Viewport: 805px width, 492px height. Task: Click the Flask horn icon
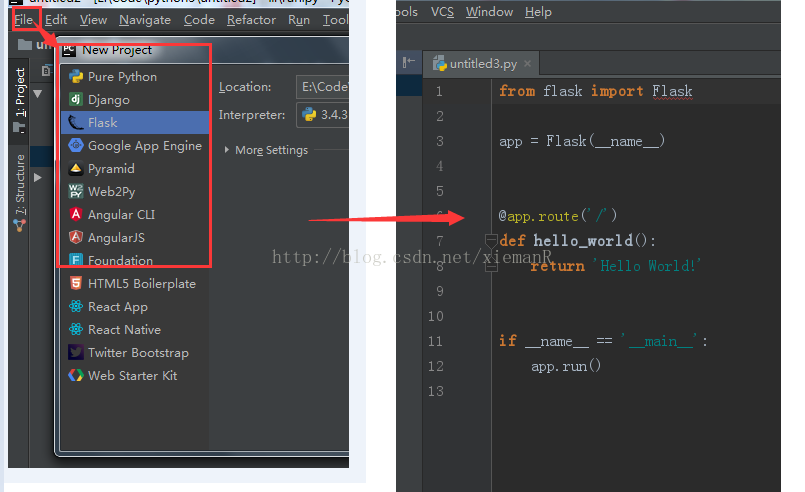click(x=76, y=122)
